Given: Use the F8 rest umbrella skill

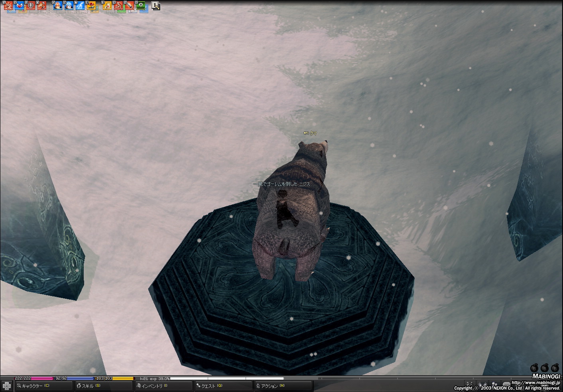Looking at the screenshot, I should (92, 6).
